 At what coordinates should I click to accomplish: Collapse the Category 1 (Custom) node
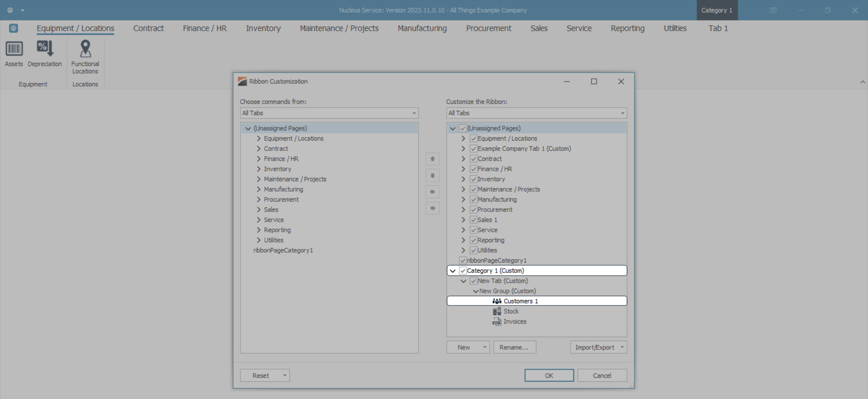[453, 271]
